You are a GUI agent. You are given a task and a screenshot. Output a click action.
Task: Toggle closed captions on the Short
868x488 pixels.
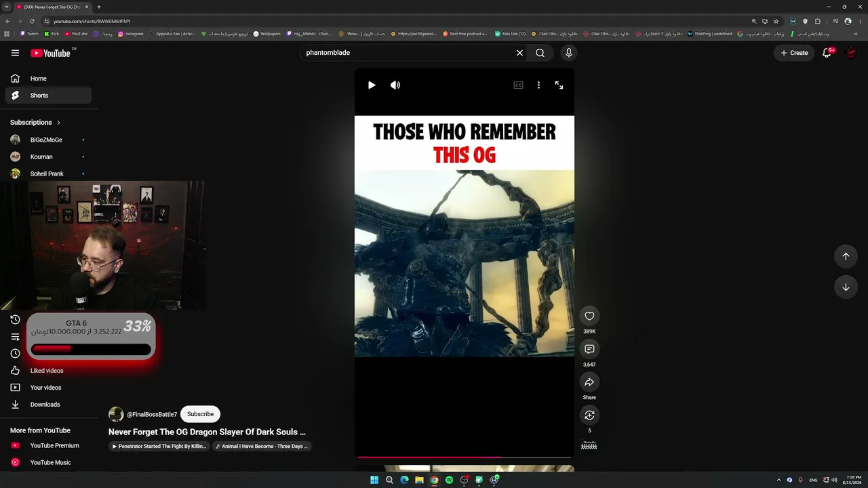coord(518,85)
